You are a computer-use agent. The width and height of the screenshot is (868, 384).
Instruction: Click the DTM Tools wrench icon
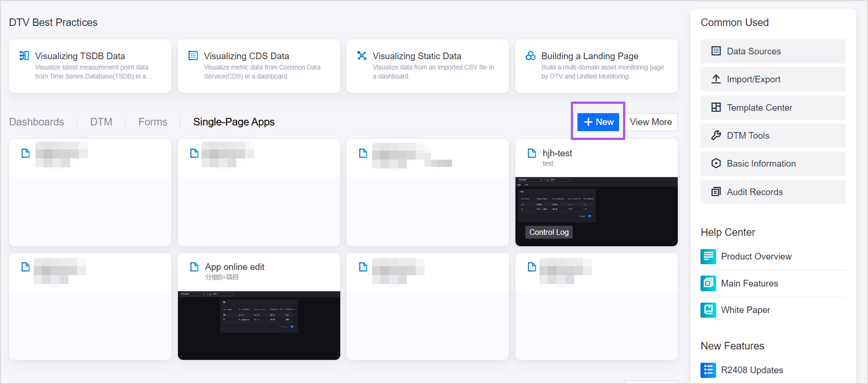click(716, 136)
